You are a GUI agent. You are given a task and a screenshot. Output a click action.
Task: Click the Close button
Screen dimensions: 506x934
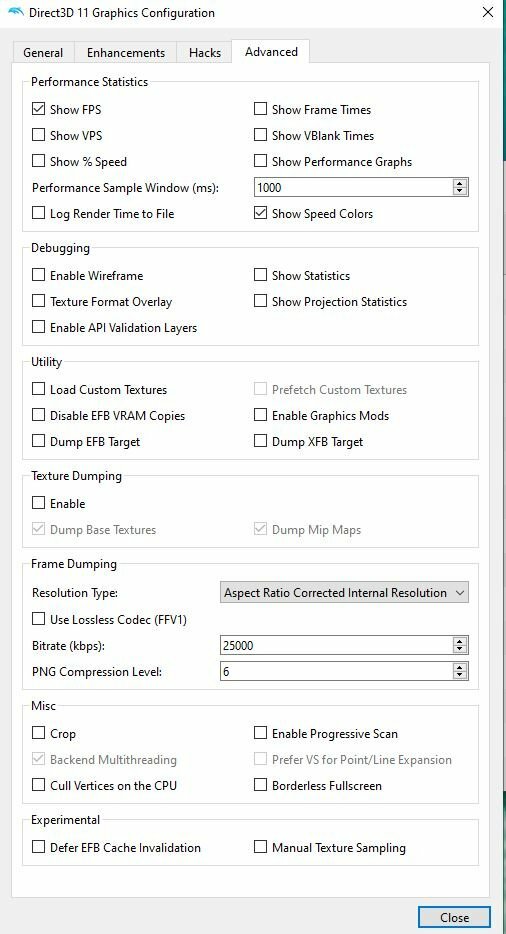pyautogui.click(x=454, y=917)
